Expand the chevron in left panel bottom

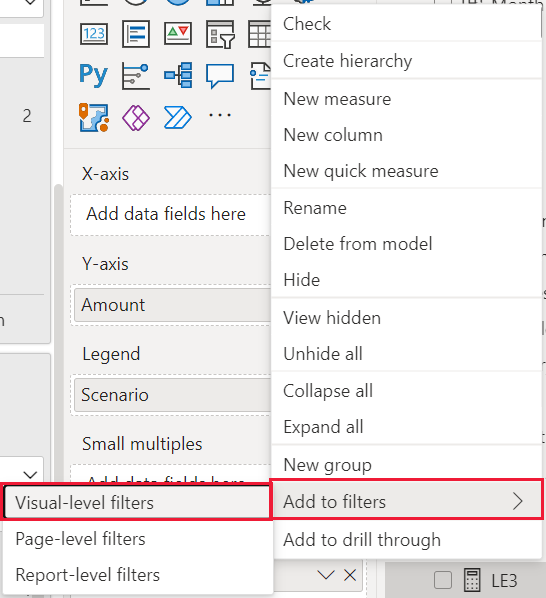pos(30,474)
